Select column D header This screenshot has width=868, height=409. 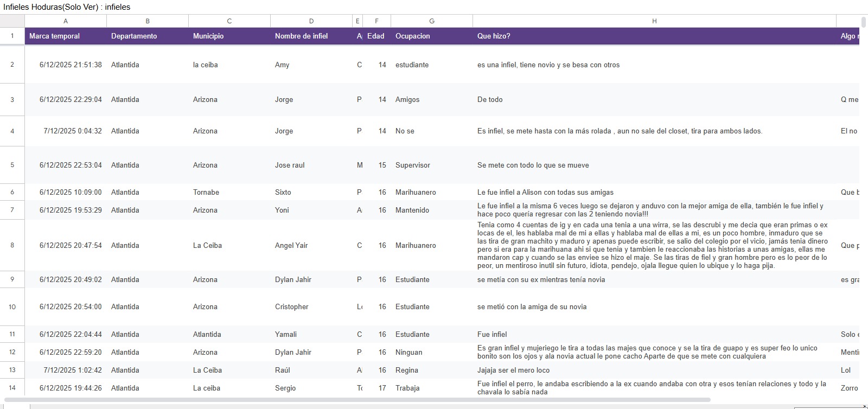[x=311, y=21]
